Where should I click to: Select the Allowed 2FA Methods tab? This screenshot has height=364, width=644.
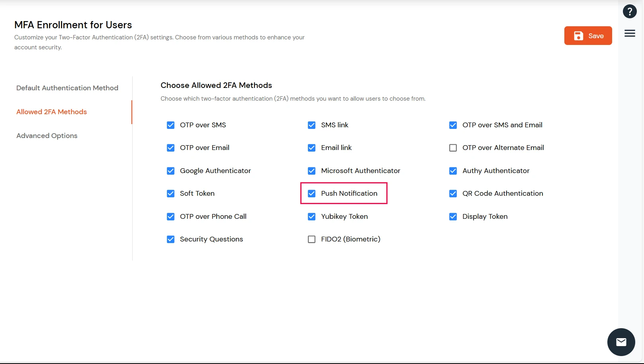click(51, 112)
